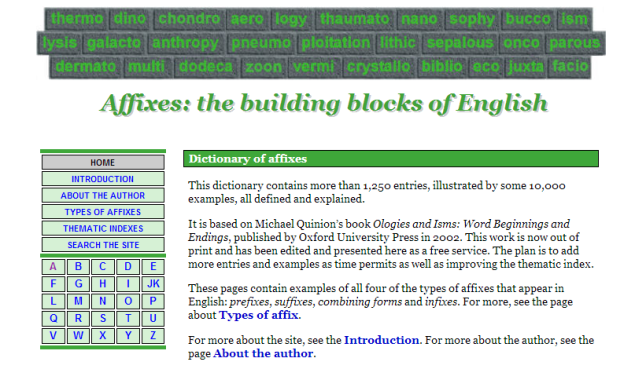Click the 'juxta' block in the banner
Image resolution: width=635 pixels, height=380 pixels.
point(526,66)
